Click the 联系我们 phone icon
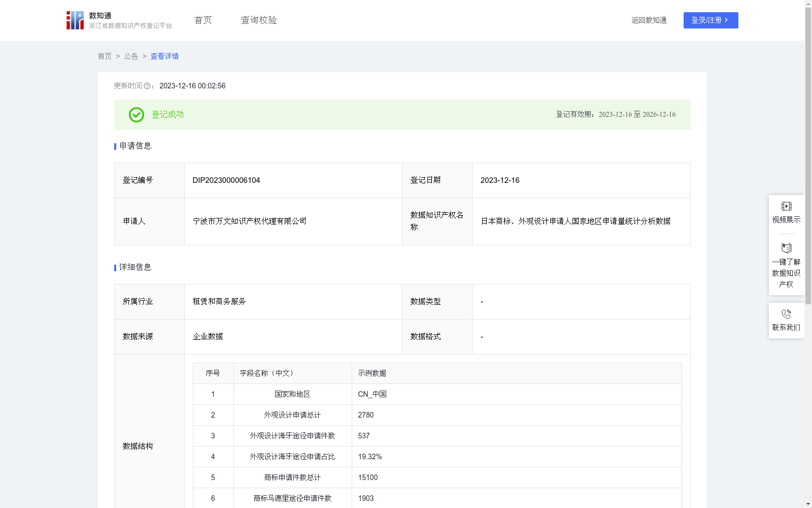The width and height of the screenshot is (812, 508). click(786, 314)
